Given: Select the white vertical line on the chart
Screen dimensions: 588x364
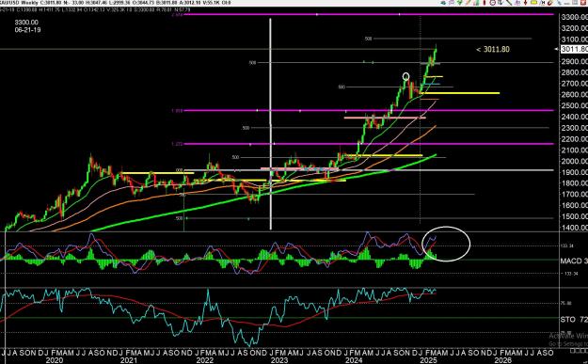Looking at the screenshot, I should point(270,124).
